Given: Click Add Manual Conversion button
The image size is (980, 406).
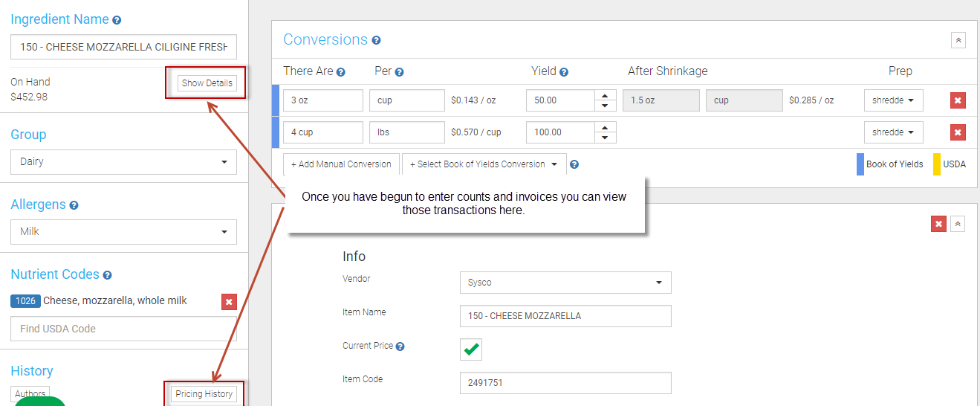Looking at the screenshot, I should point(341,164).
